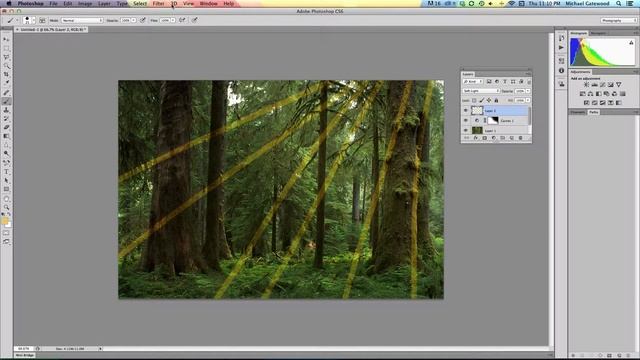Hide the Curves 1 layer eye
This screenshot has width=640, height=360.
coord(466,120)
